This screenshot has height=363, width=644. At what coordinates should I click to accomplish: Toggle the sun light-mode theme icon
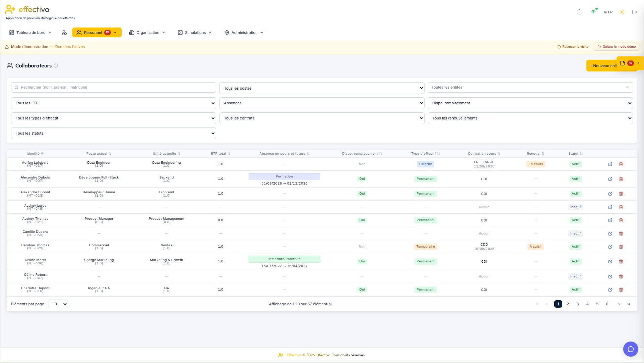click(622, 12)
